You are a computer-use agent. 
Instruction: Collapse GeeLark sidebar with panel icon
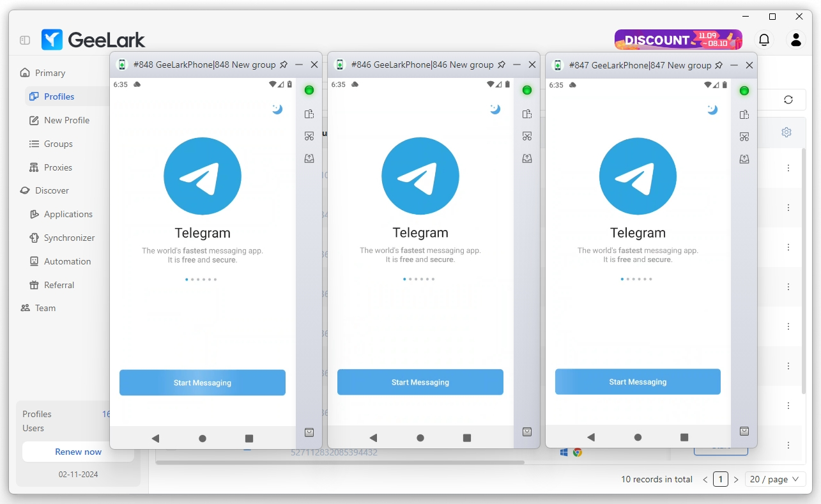click(25, 40)
